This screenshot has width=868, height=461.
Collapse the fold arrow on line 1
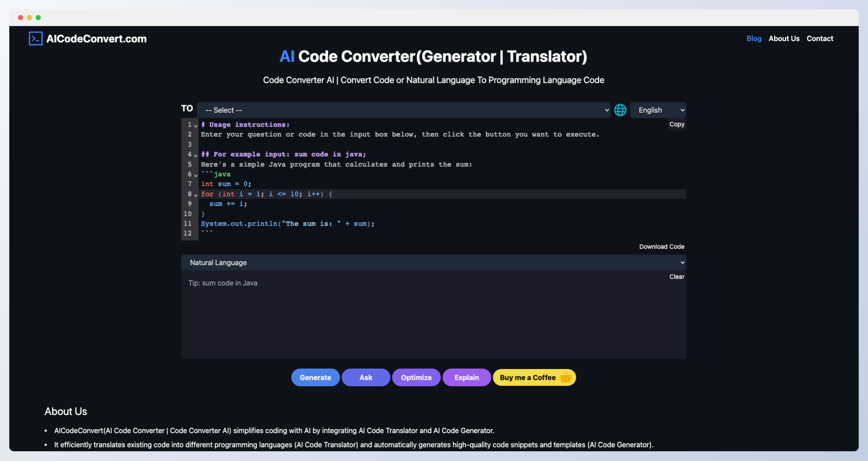pyautogui.click(x=196, y=126)
